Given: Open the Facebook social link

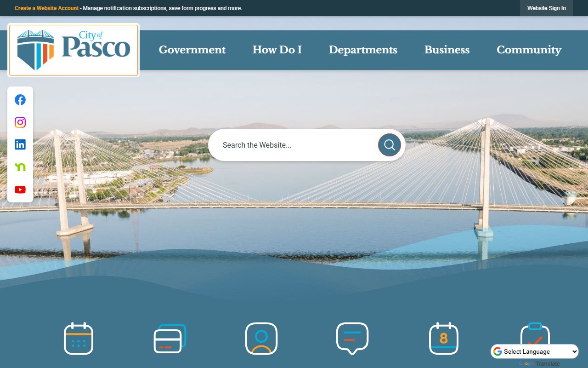Looking at the screenshot, I should pyautogui.click(x=20, y=100).
